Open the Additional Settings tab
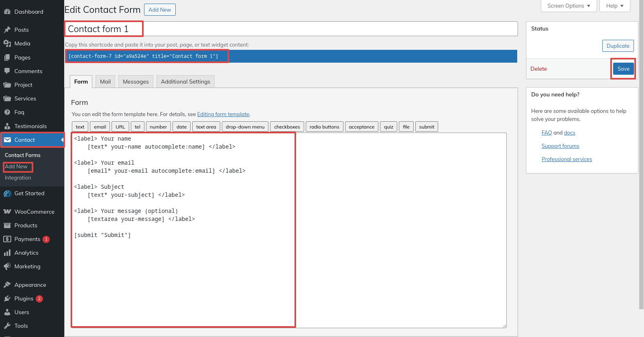Viewport: 644px width, 337px height. (x=185, y=82)
